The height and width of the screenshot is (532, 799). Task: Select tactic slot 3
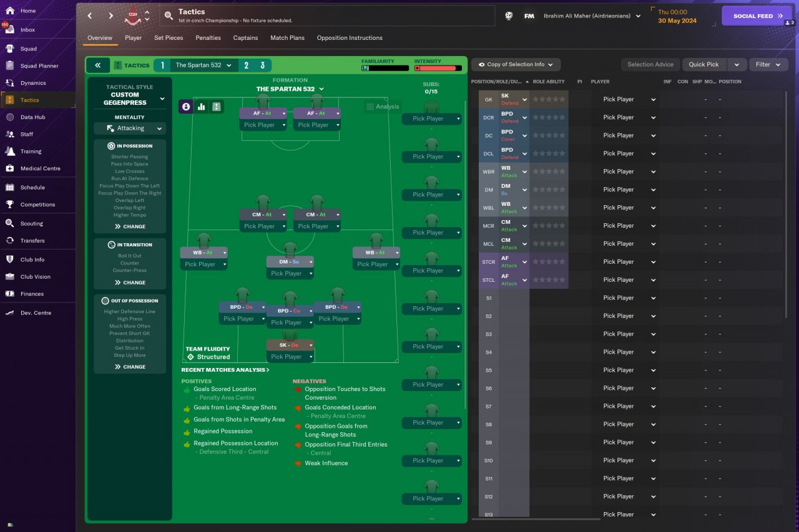click(x=262, y=65)
